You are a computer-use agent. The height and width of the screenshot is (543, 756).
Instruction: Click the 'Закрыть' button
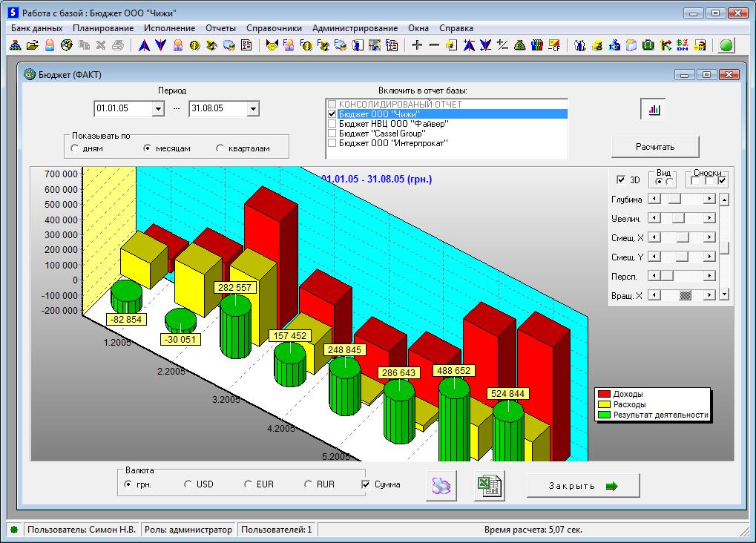coord(583,486)
